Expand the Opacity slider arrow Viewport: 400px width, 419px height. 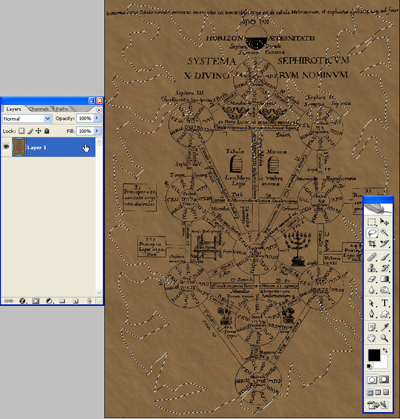pyautogui.click(x=97, y=118)
